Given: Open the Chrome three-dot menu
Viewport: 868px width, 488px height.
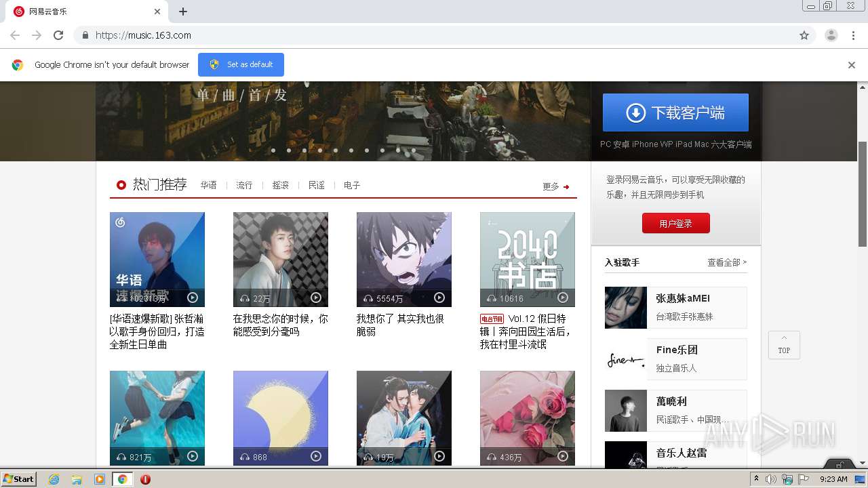Looking at the screenshot, I should tap(853, 35).
